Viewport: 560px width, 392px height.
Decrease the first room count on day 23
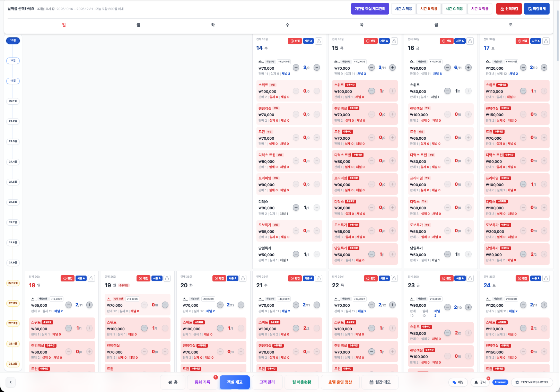click(x=447, y=307)
